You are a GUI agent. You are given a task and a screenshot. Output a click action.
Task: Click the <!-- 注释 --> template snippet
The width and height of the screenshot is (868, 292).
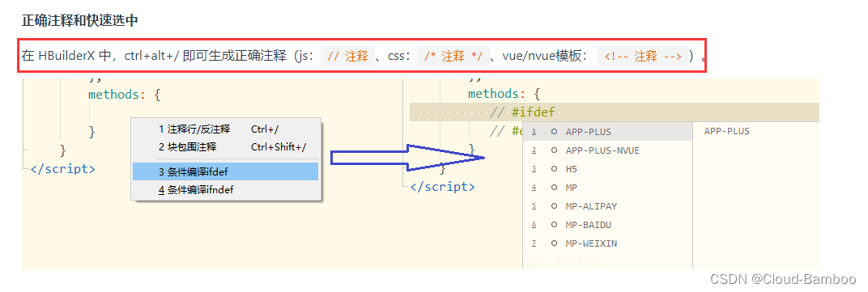(643, 57)
